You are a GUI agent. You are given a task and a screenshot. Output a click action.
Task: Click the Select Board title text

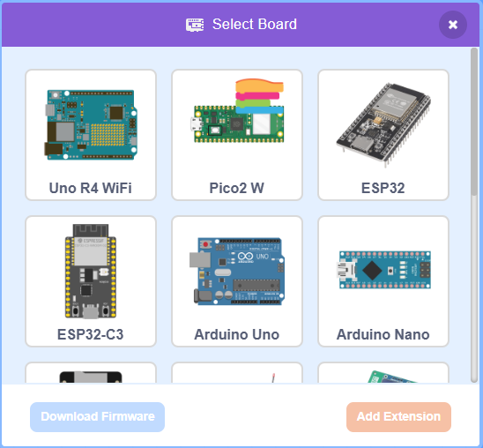point(255,25)
